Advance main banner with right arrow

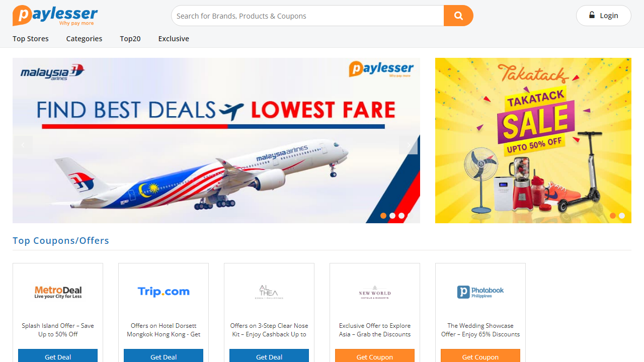point(408,145)
